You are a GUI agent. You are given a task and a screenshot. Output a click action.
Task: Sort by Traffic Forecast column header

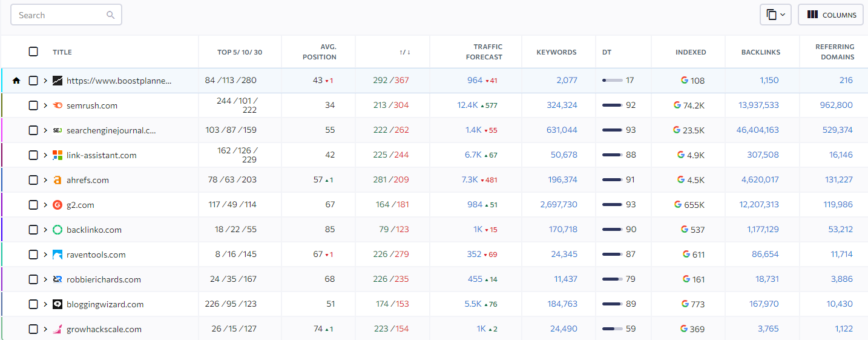pyautogui.click(x=487, y=52)
